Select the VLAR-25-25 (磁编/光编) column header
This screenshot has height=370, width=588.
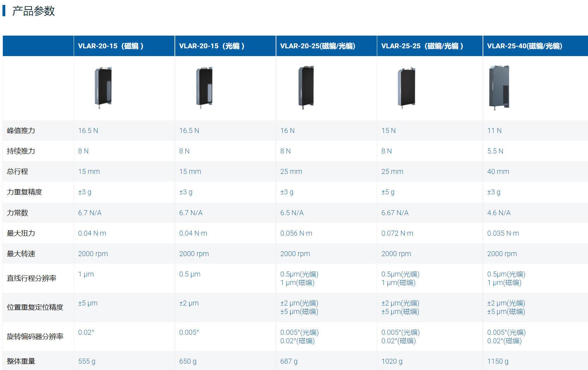pos(422,46)
